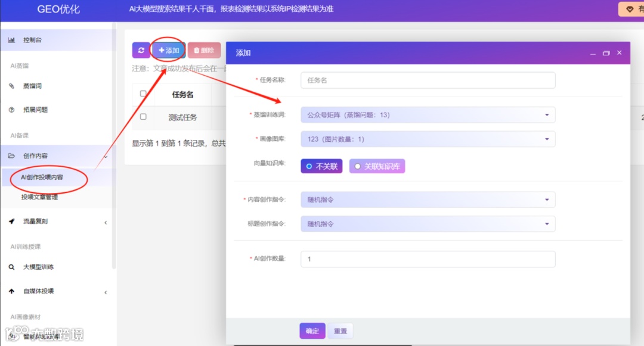The image size is (644, 346).
Task: Click the GEO优化 logo title
Action: (58, 9)
